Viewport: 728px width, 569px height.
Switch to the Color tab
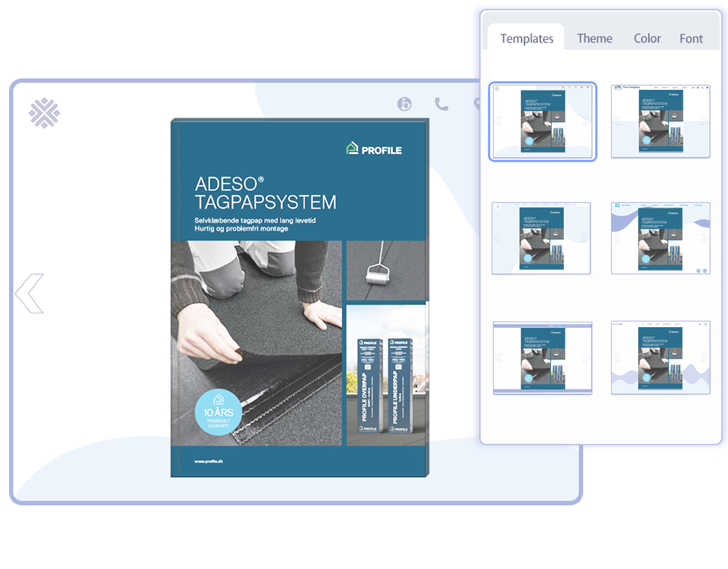coord(647,38)
